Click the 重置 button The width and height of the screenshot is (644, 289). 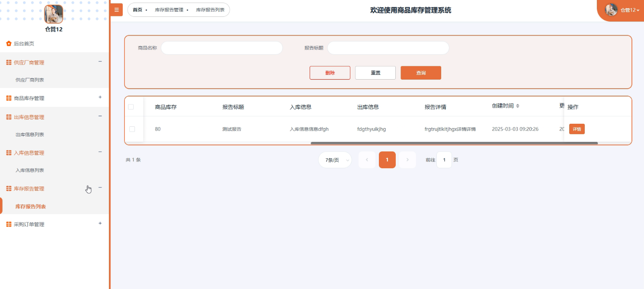pyautogui.click(x=375, y=73)
